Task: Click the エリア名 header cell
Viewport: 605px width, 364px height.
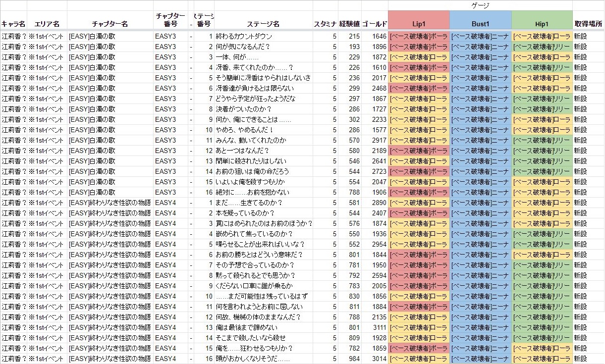Action: [47, 24]
